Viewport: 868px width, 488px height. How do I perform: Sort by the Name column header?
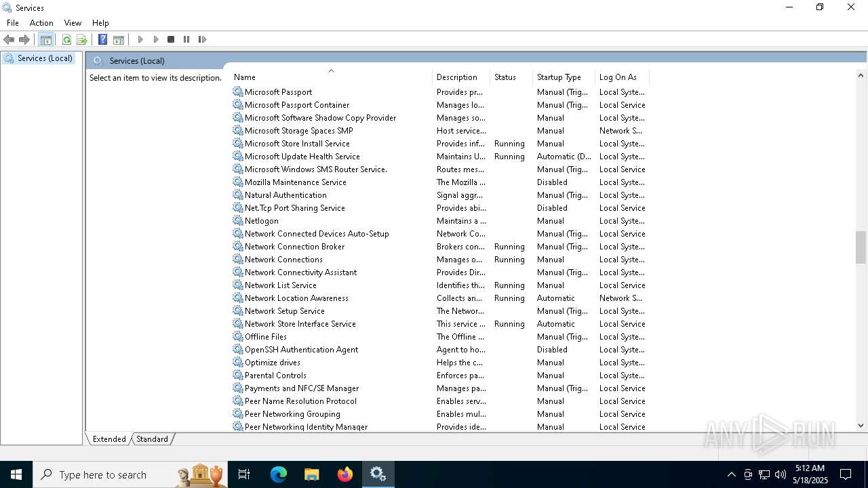pos(331,77)
